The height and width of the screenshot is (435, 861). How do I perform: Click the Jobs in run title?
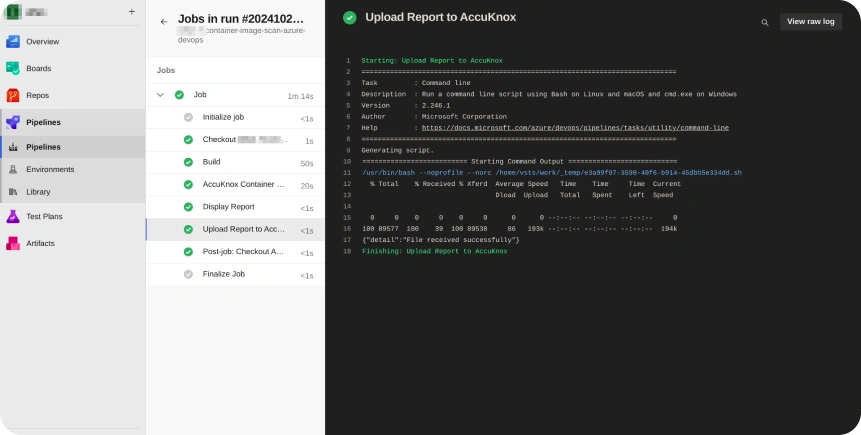coord(241,19)
